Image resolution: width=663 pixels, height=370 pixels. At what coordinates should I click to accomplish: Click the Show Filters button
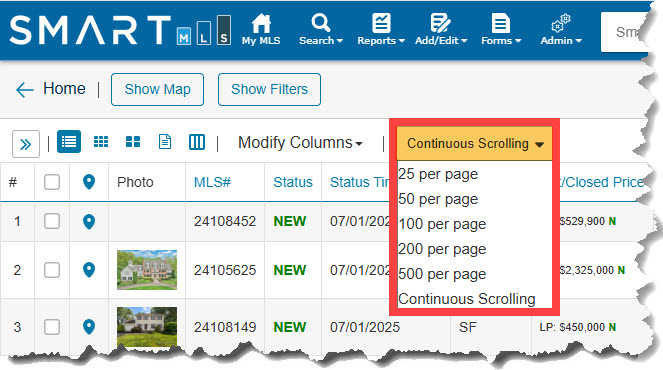(x=269, y=89)
